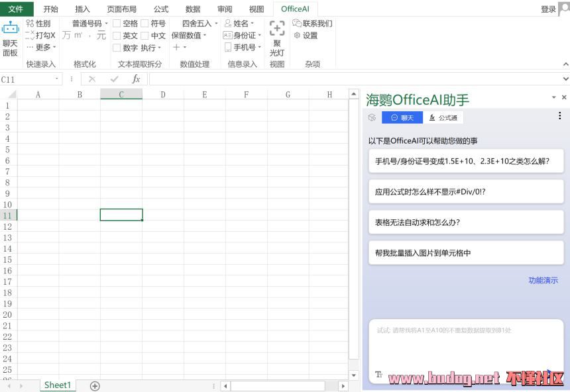Click the 性别 gender quick-entry icon
This screenshot has width=570, height=392.
click(x=38, y=23)
